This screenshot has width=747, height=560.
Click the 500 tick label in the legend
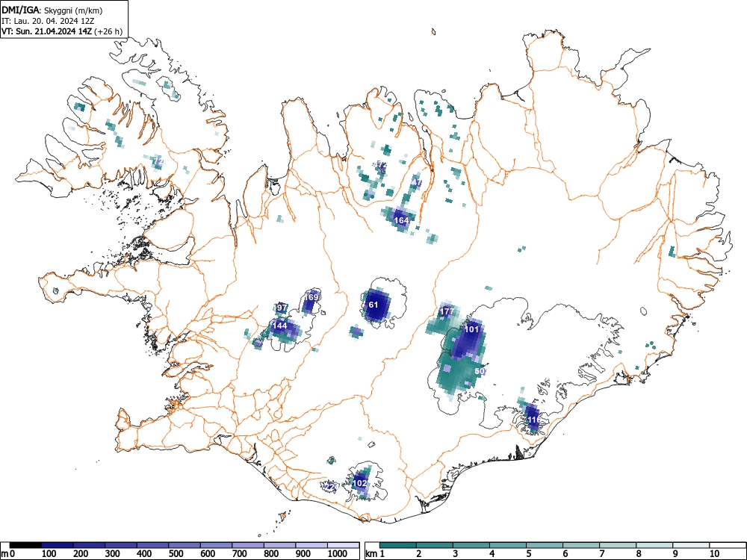point(176,554)
